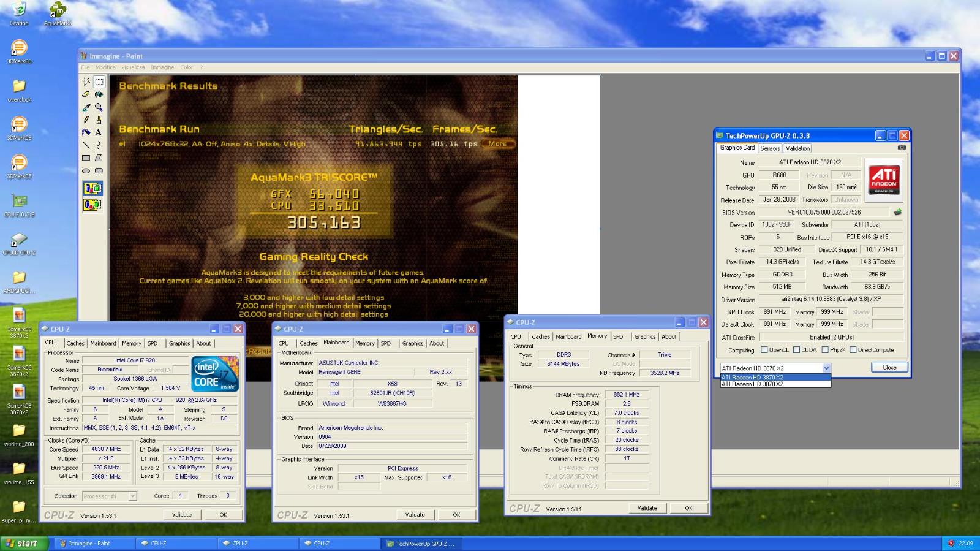Click the ATI Radeon logo in GPU-Z
980x551 pixels.
tap(884, 180)
